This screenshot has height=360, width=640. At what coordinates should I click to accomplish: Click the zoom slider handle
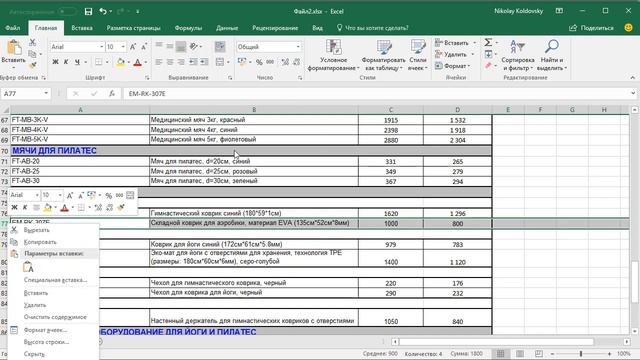coord(581,353)
